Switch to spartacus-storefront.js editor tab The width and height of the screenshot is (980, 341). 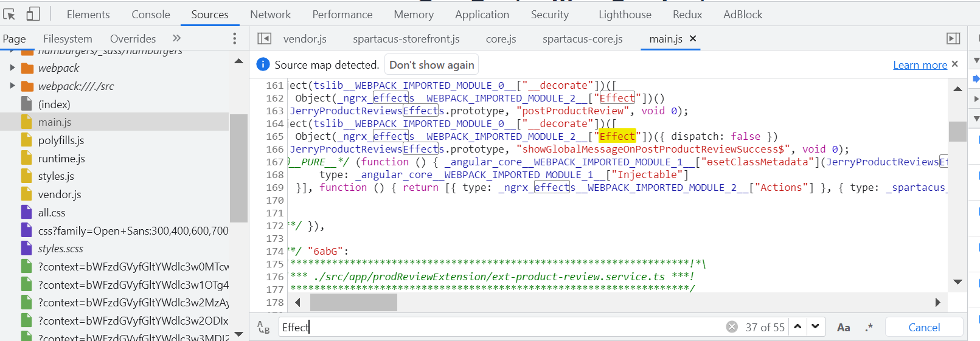pyautogui.click(x=406, y=39)
